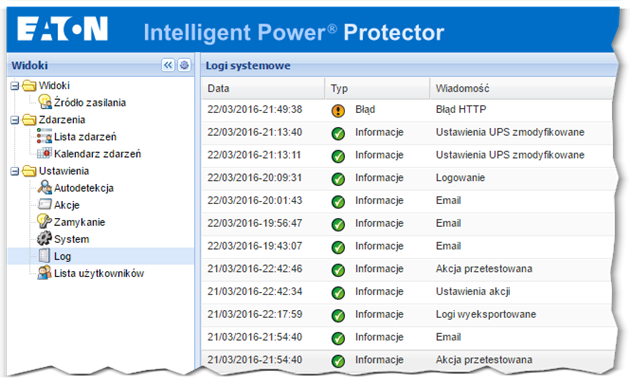Click the green check icon at 20:01:43

(338, 202)
